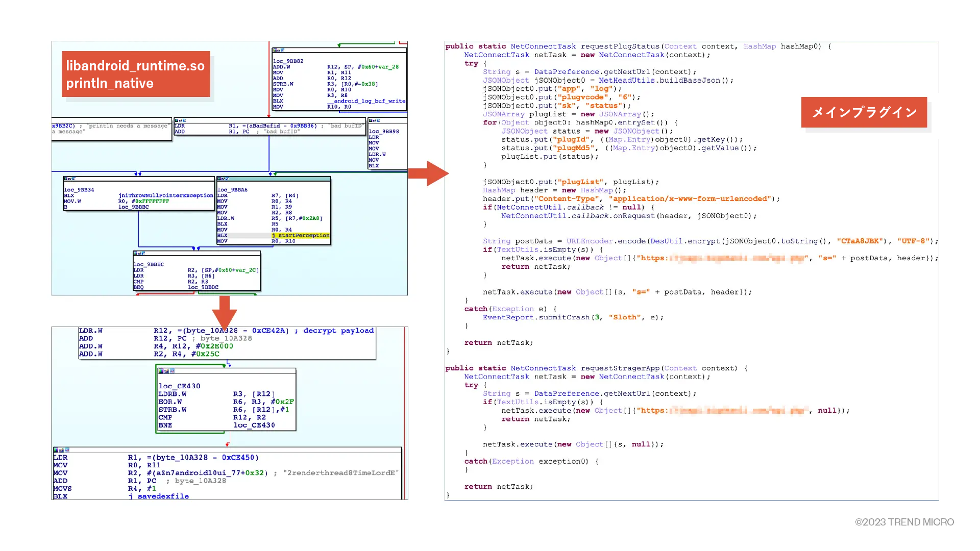Click the j_savedexfile call
Viewport: 980px width, 551px height.
tap(159, 496)
